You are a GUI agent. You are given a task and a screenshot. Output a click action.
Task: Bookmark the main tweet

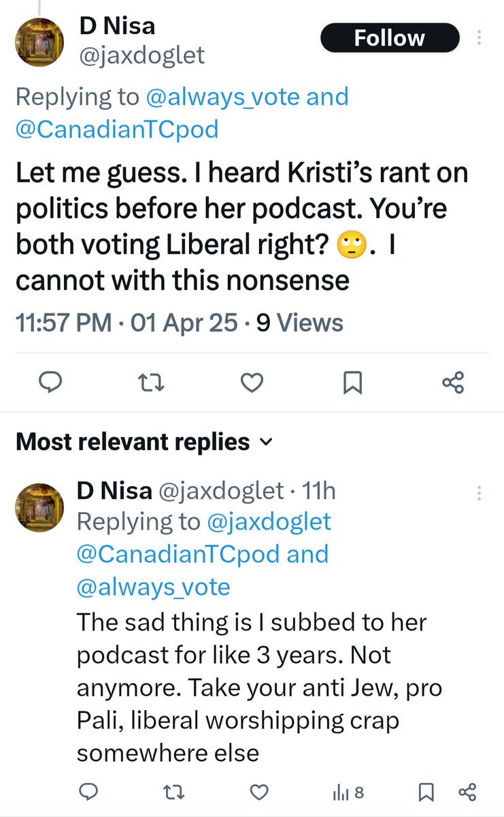click(352, 384)
